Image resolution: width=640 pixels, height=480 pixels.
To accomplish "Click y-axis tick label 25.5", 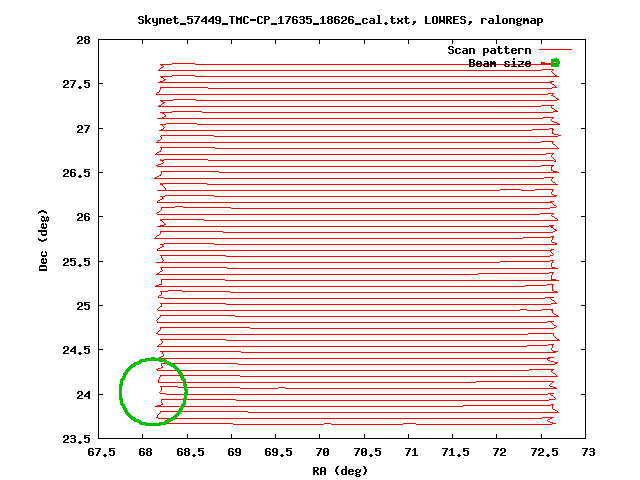I will click(x=76, y=262).
